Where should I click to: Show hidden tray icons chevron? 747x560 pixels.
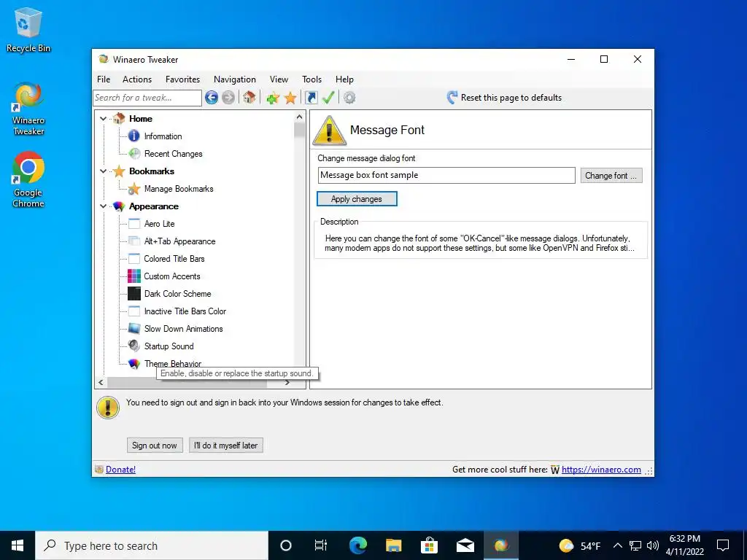617,545
